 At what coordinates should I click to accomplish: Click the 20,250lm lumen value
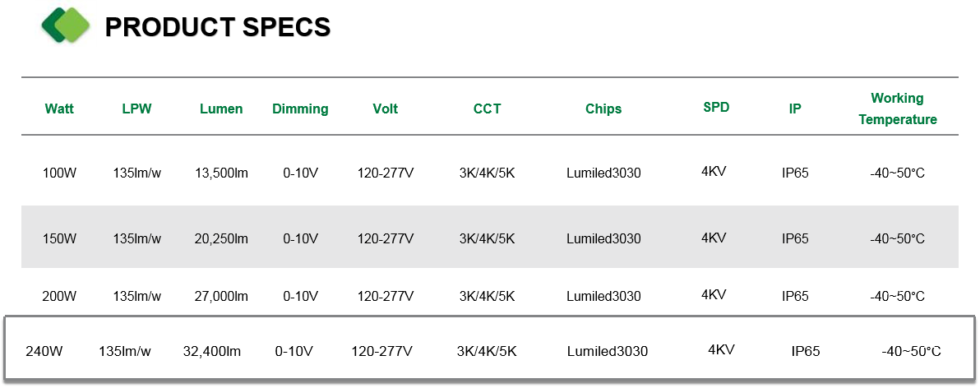tap(222, 238)
